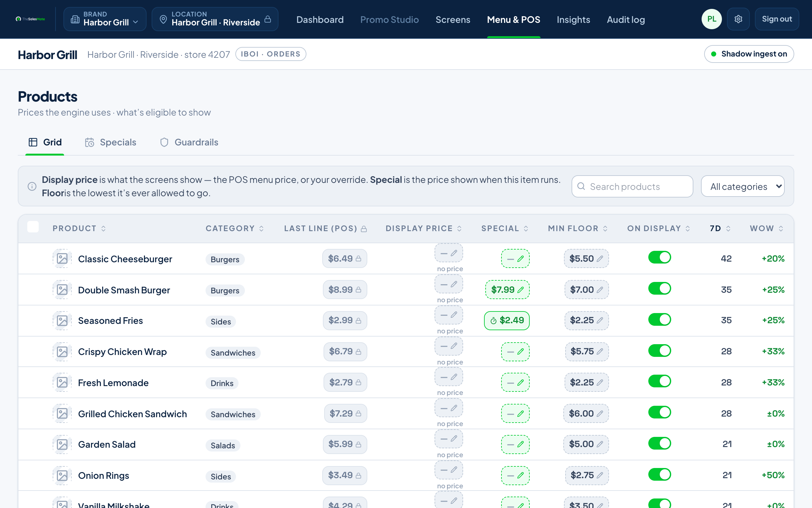This screenshot has width=812, height=508.
Task: Go to Dashboard
Action: [320, 19]
